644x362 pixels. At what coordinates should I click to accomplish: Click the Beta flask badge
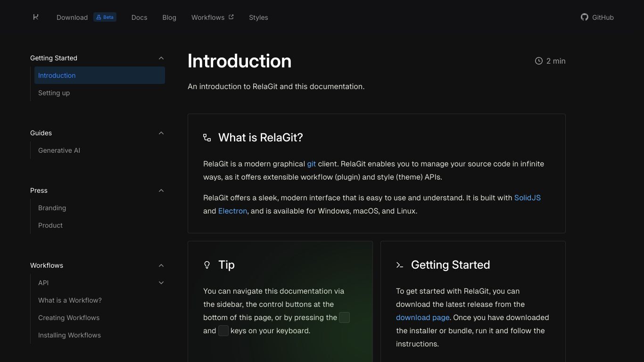point(105,17)
